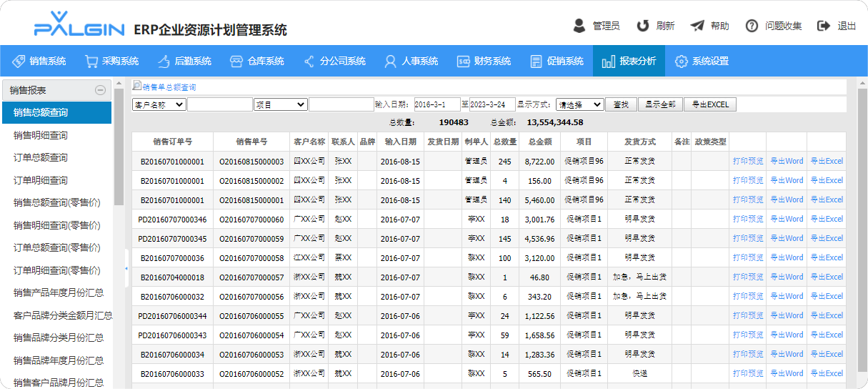Screen dimensions: 868x389
Task: Open the 项目 filter dropdown
Action: coord(280,104)
